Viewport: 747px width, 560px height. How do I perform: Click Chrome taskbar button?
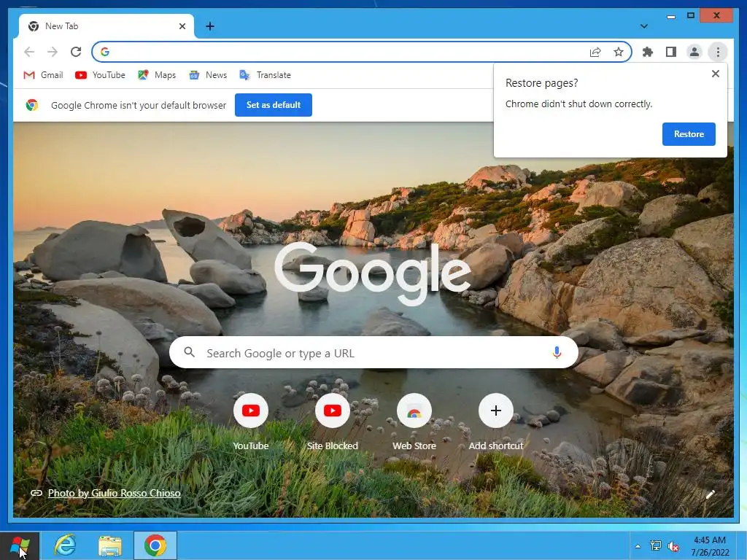click(x=155, y=545)
